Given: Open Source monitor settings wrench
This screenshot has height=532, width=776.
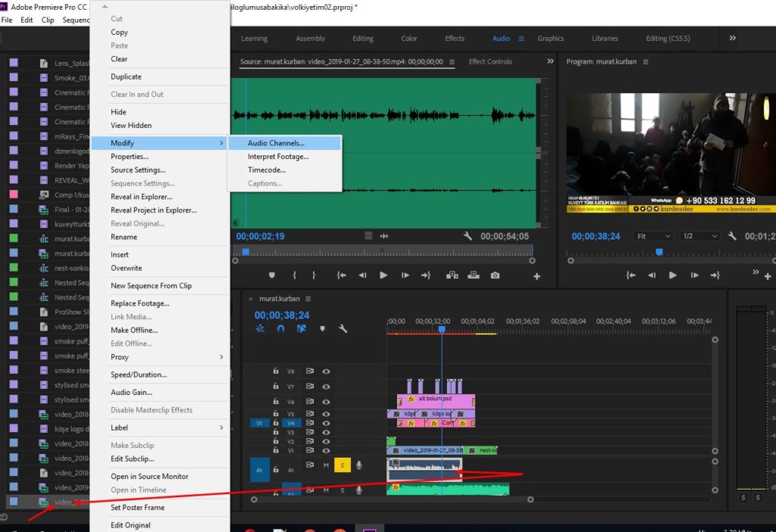Looking at the screenshot, I should coord(468,236).
